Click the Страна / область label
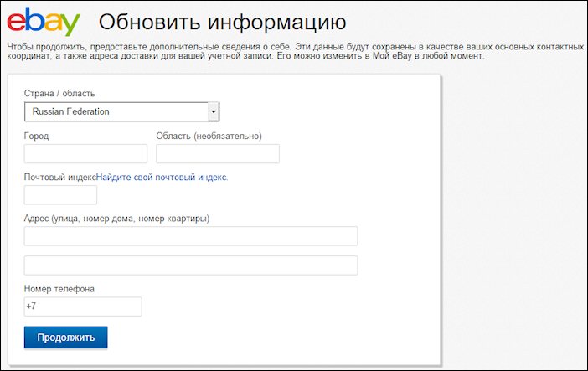The image size is (588, 371). 59,94
